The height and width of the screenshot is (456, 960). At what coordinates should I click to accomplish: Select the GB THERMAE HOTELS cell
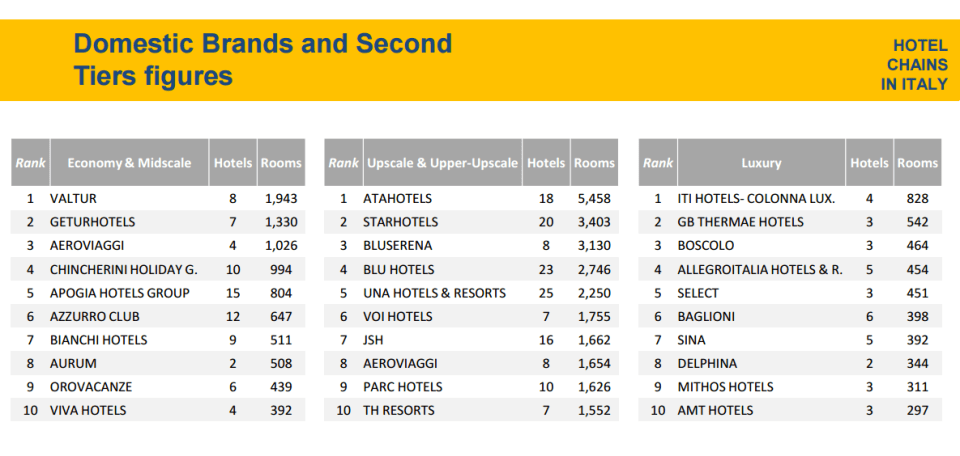coord(740,222)
